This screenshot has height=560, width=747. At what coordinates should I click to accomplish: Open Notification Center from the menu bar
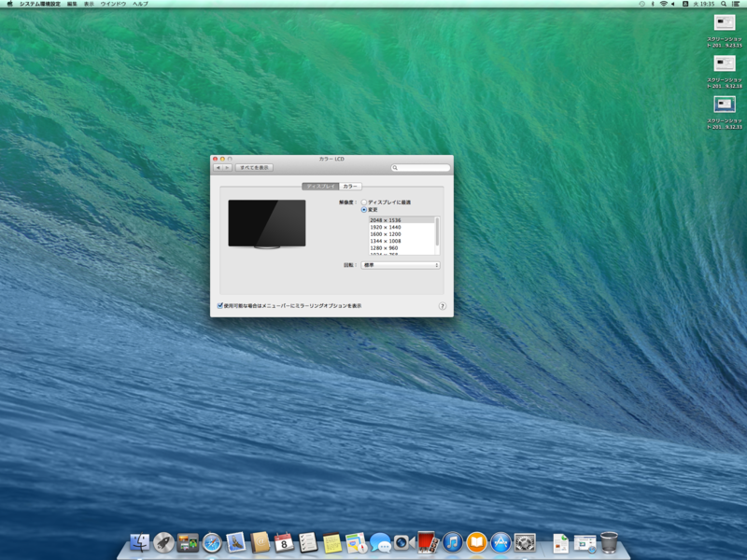[x=736, y=4]
